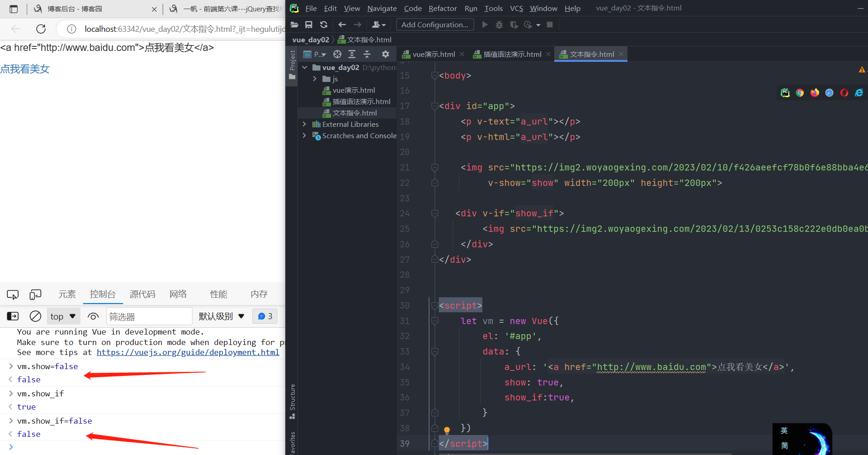
Task: Switch to the 网络 DevTools tab
Action: pyautogui.click(x=178, y=294)
